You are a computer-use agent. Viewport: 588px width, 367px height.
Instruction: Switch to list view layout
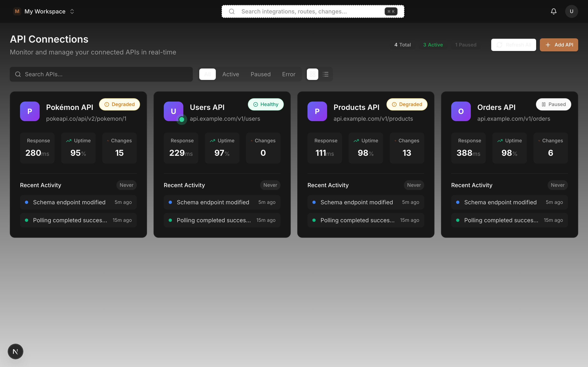coord(326,74)
